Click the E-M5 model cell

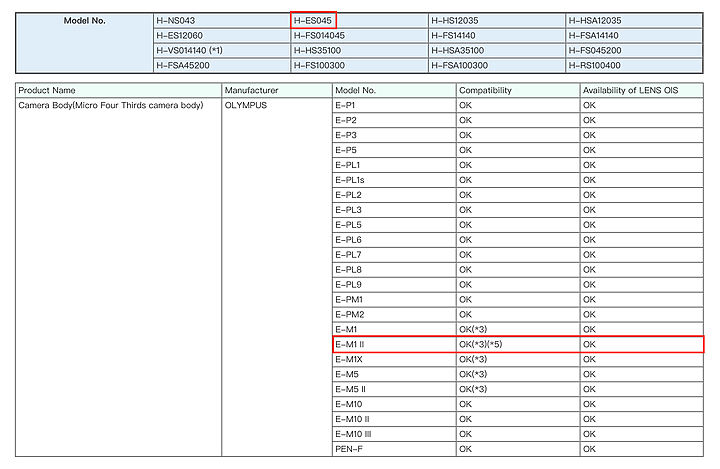(394, 374)
